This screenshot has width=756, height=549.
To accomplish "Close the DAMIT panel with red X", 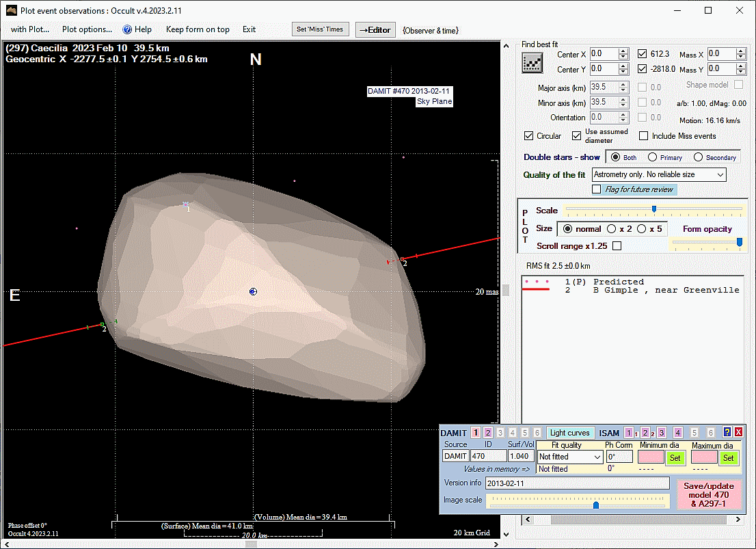I will pyautogui.click(x=738, y=432).
